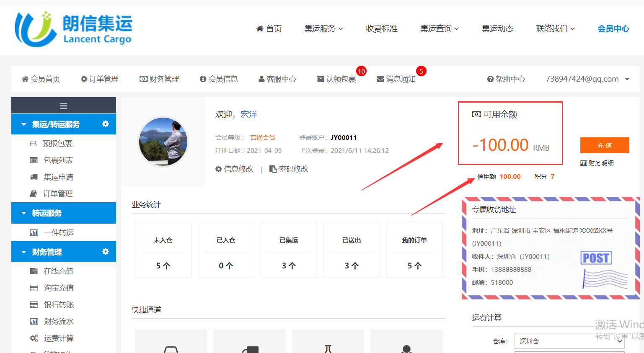Open 认领包裹 with the 10 badge

point(336,79)
